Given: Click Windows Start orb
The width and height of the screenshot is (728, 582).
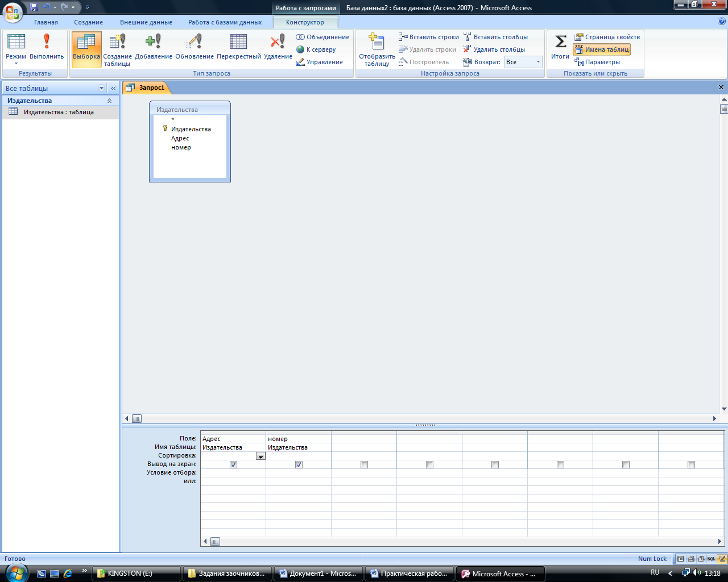Looking at the screenshot, I should tap(16, 572).
